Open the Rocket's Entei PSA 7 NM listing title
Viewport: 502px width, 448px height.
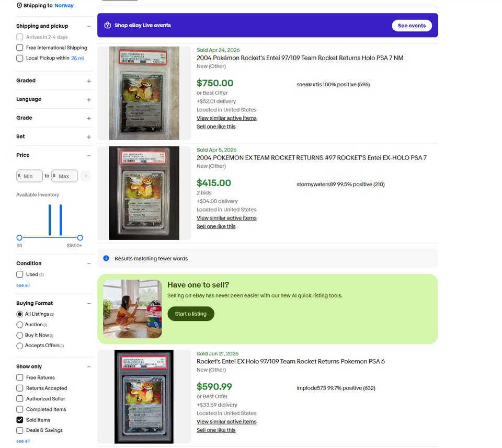click(x=300, y=58)
